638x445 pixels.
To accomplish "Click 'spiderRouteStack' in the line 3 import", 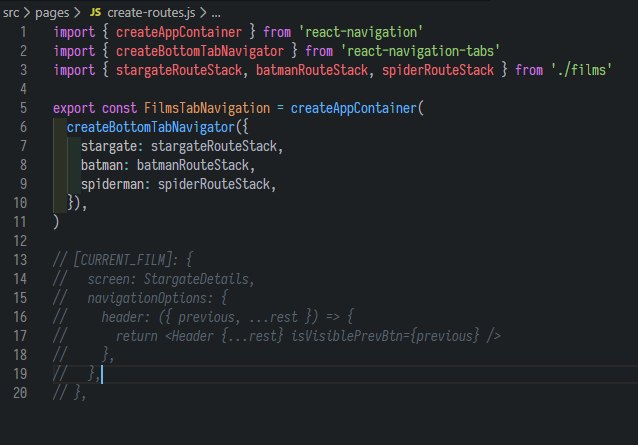I will pos(438,70).
